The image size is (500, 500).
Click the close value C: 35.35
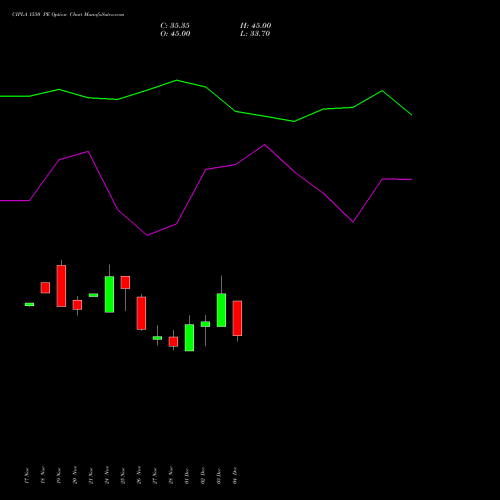(175, 26)
